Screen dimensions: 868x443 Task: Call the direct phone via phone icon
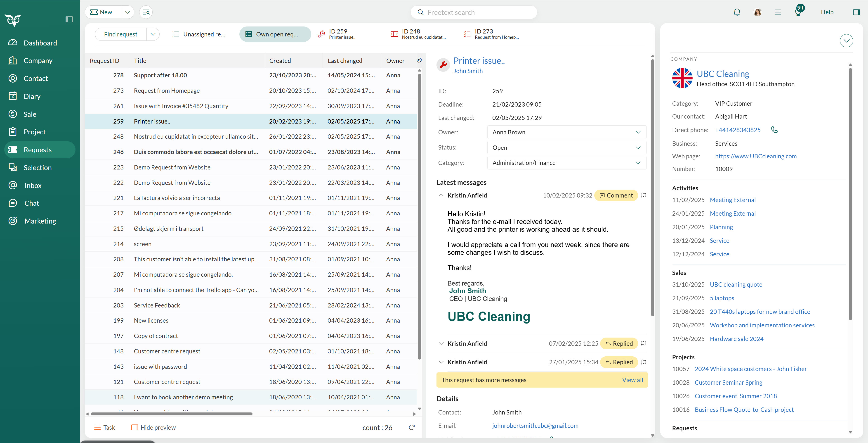774,130
